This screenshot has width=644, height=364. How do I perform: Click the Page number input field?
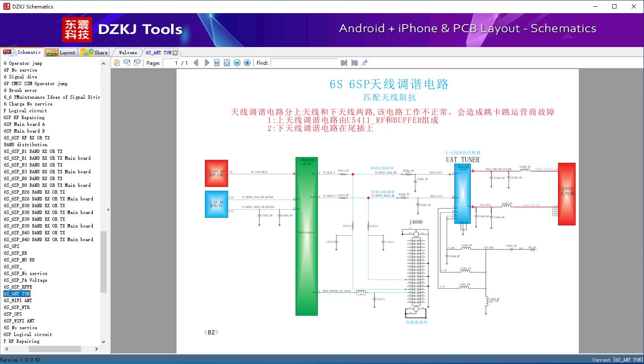(170, 63)
